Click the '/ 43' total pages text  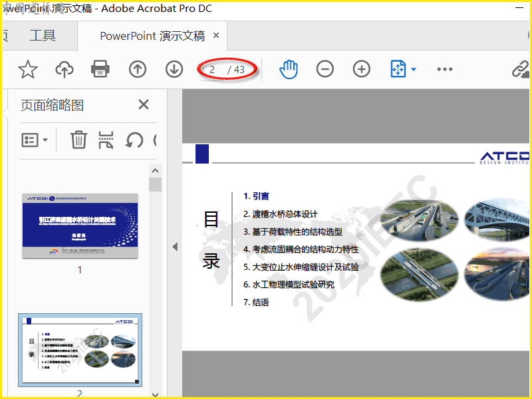point(236,70)
